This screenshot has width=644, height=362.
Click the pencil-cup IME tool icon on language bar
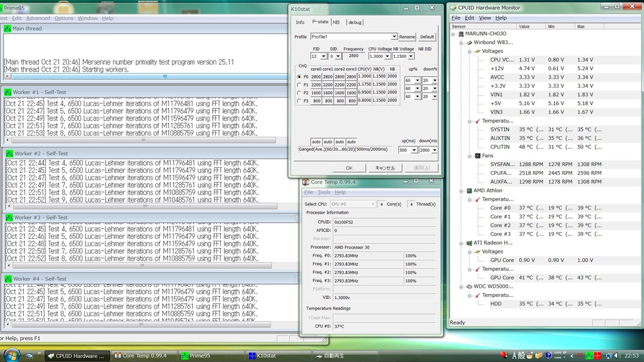click(x=530, y=356)
